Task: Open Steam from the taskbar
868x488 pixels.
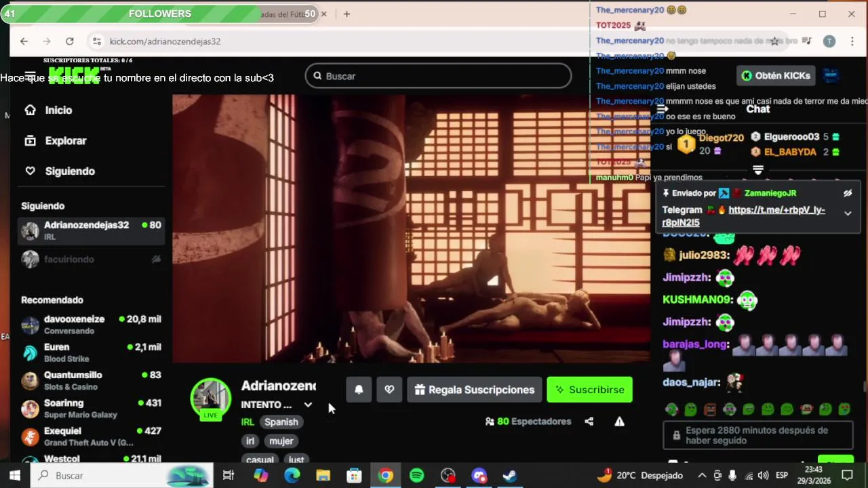Action: [510, 476]
